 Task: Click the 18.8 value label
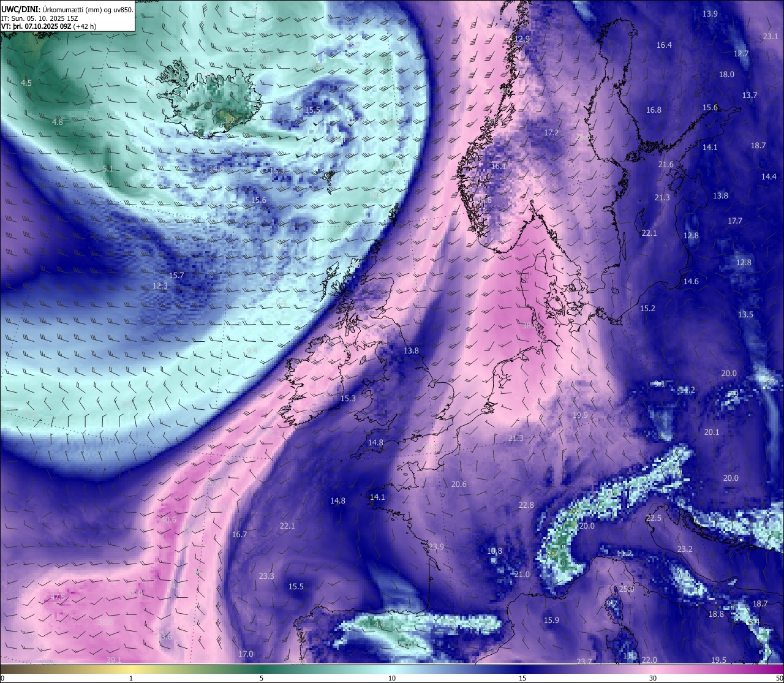click(x=716, y=614)
